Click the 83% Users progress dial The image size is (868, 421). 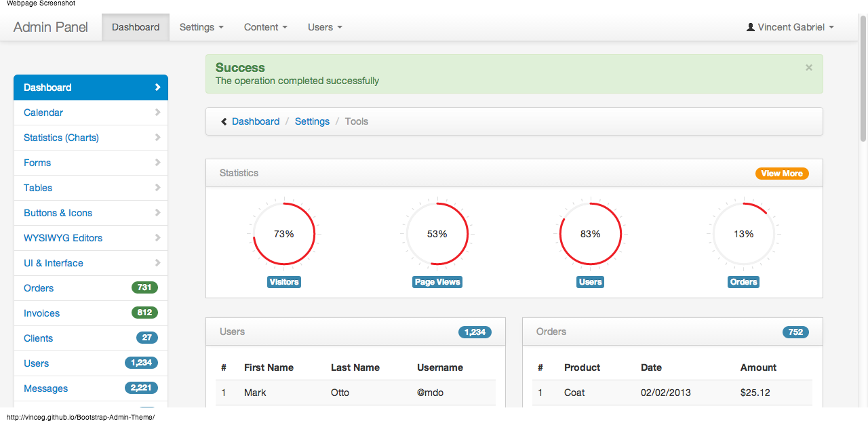591,234
